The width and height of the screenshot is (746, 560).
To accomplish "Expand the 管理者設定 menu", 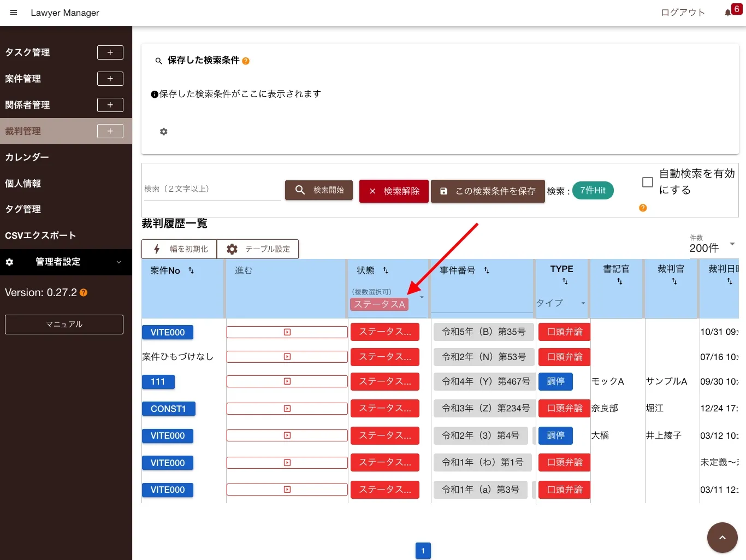I will (x=66, y=262).
